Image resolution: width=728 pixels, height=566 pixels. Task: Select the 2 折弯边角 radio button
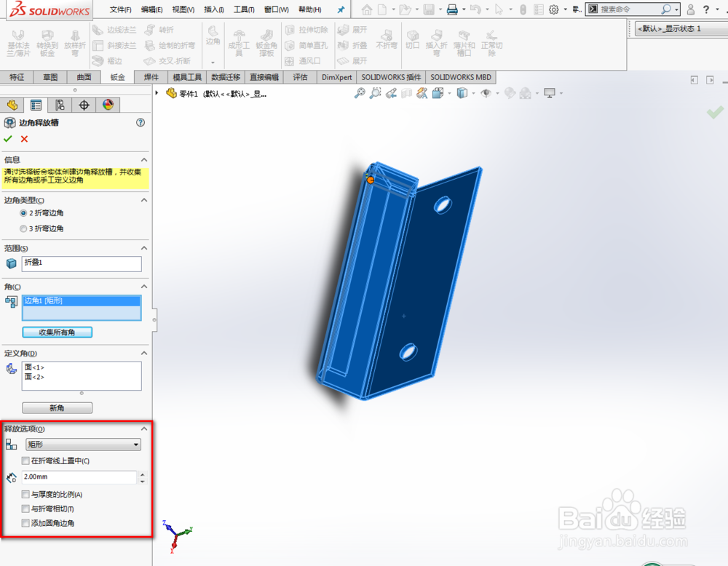23,213
